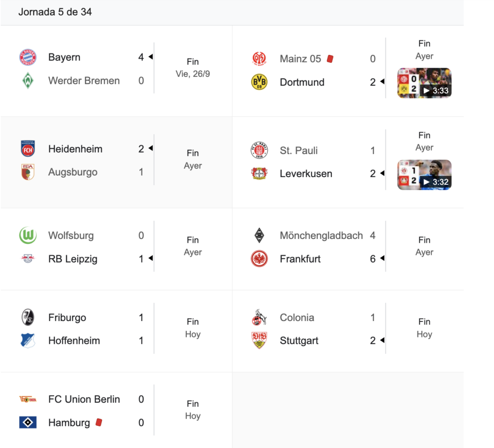This screenshot has width=494, height=448.
Task: Click the Hamburg diamond logo
Action: [x=27, y=423]
